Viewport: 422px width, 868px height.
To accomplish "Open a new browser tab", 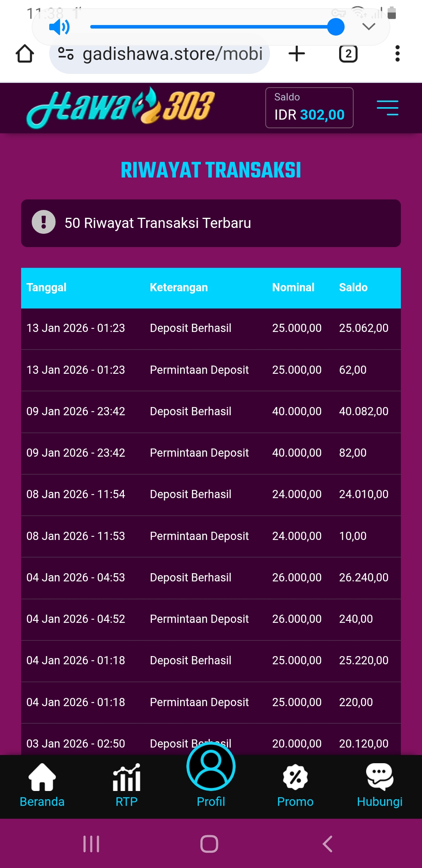I will (x=297, y=54).
